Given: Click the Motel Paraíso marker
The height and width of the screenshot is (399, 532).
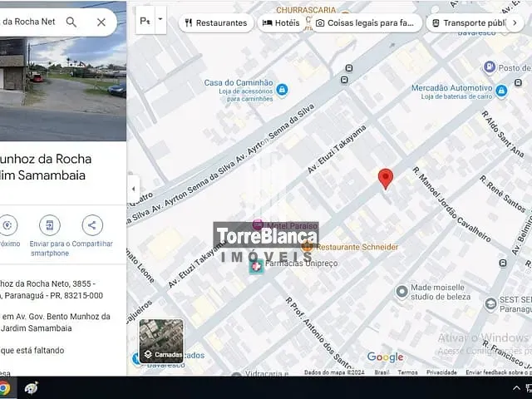Looking at the screenshot, I should 258,224.
